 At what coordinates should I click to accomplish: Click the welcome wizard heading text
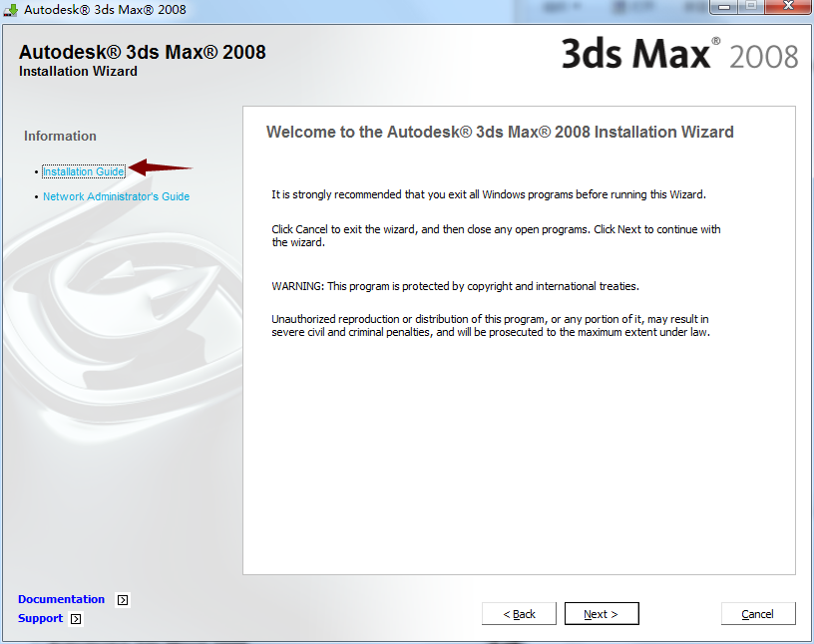pyautogui.click(x=500, y=132)
